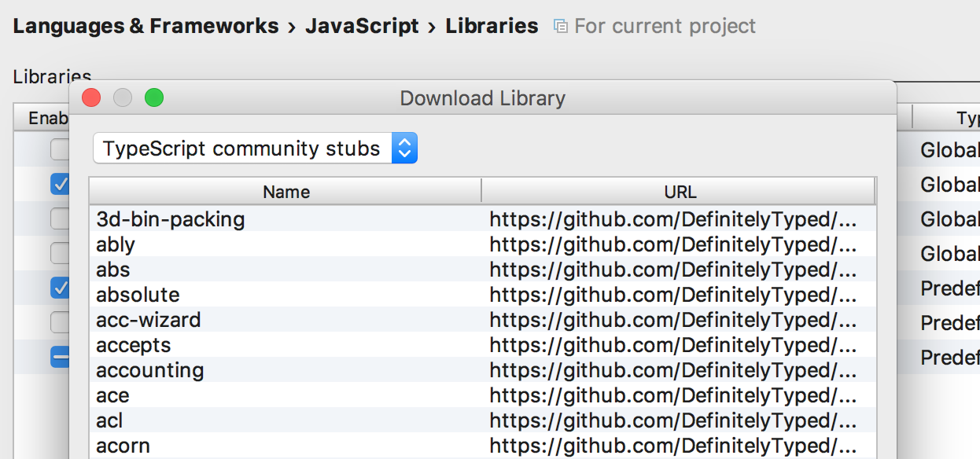Click the URL cell for accounting
Image resolution: width=980 pixels, height=459 pixels.
point(680,369)
